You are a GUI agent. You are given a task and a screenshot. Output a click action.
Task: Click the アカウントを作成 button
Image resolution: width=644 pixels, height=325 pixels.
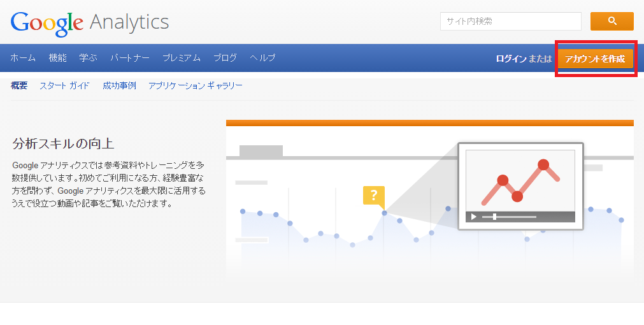pyautogui.click(x=595, y=59)
